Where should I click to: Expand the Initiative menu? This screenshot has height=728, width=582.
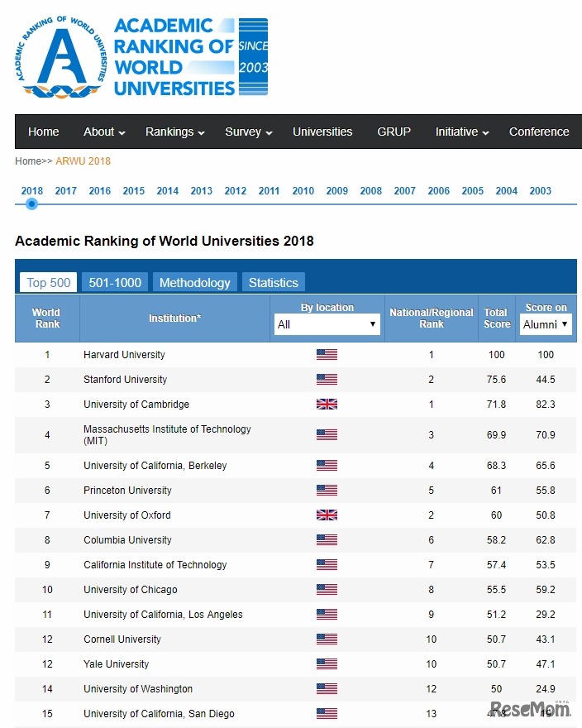[x=462, y=132]
